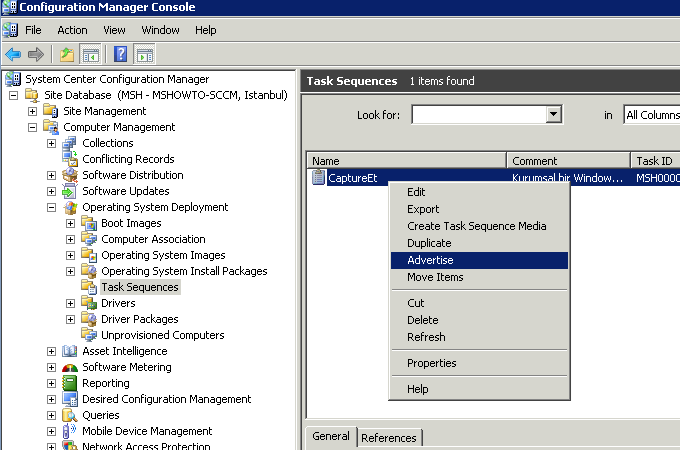Click the Software Metering gauge icon
680x450 pixels.
click(70, 368)
